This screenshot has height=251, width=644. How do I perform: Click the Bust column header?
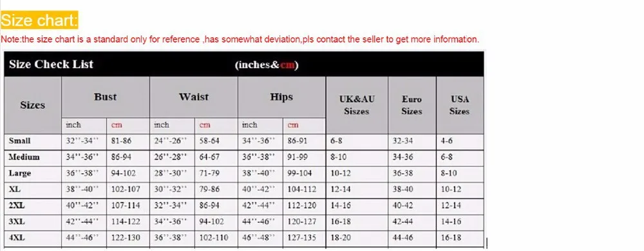105,97
